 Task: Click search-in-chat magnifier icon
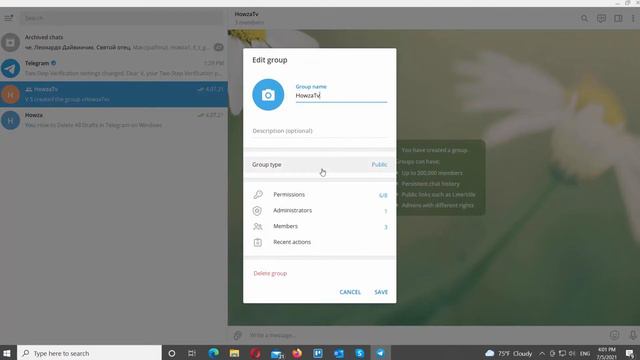[584, 18]
